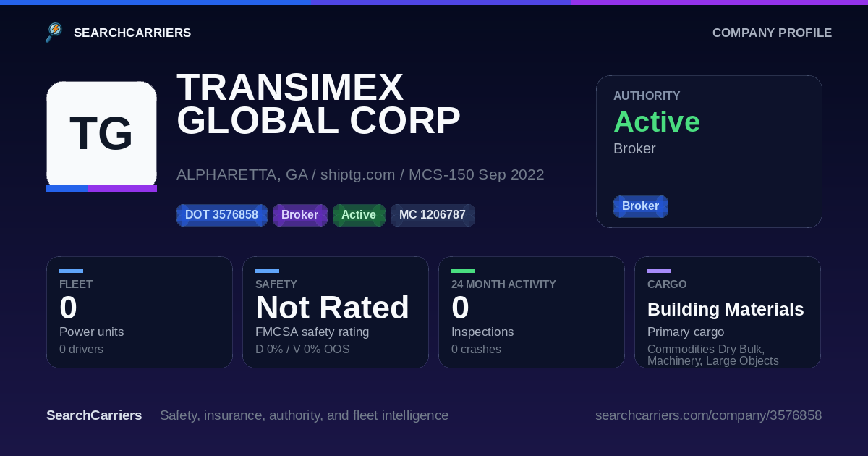Click the purple Broker badge beside DOT
868x456 pixels.
299,215
